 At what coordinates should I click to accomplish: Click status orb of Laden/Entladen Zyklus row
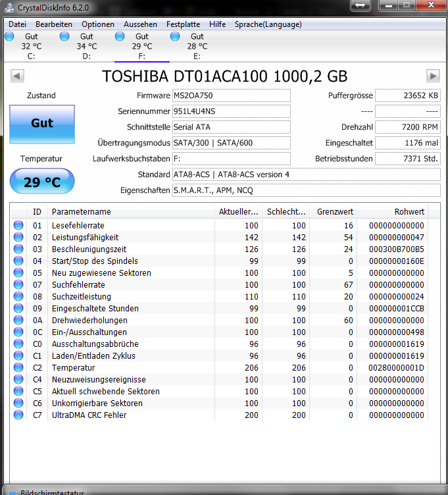pos(18,355)
